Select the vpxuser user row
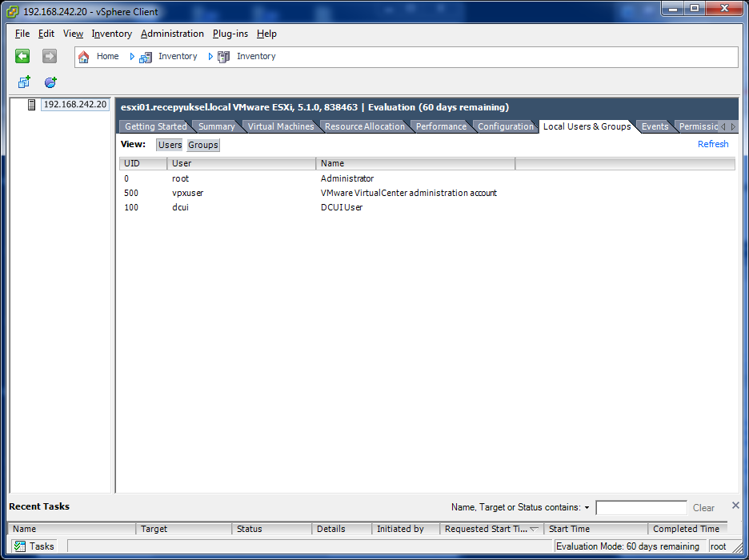 click(x=427, y=193)
